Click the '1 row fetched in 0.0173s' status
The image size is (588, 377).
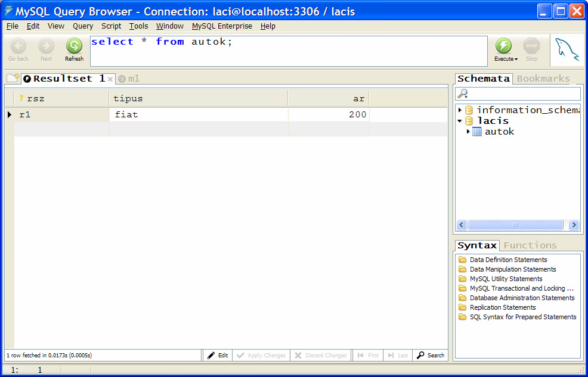(x=49, y=356)
